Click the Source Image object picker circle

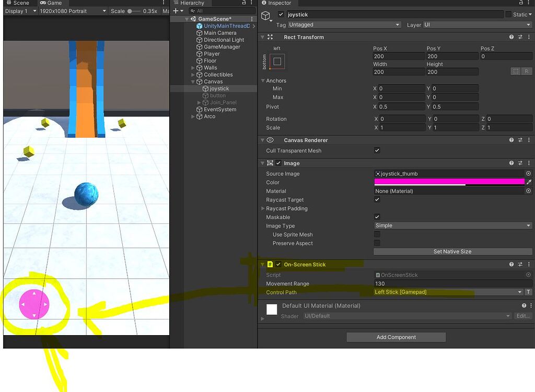coord(528,173)
